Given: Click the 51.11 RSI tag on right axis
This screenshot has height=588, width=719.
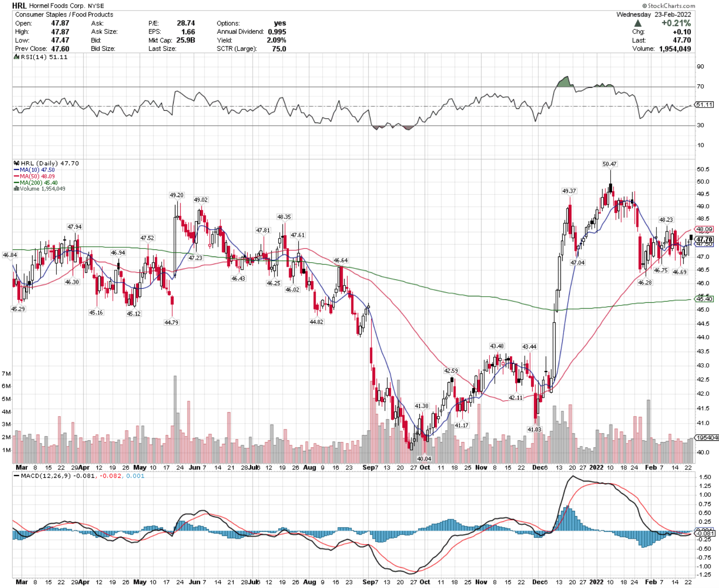Looking at the screenshot, I should pyautogui.click(x=704, y=104).
